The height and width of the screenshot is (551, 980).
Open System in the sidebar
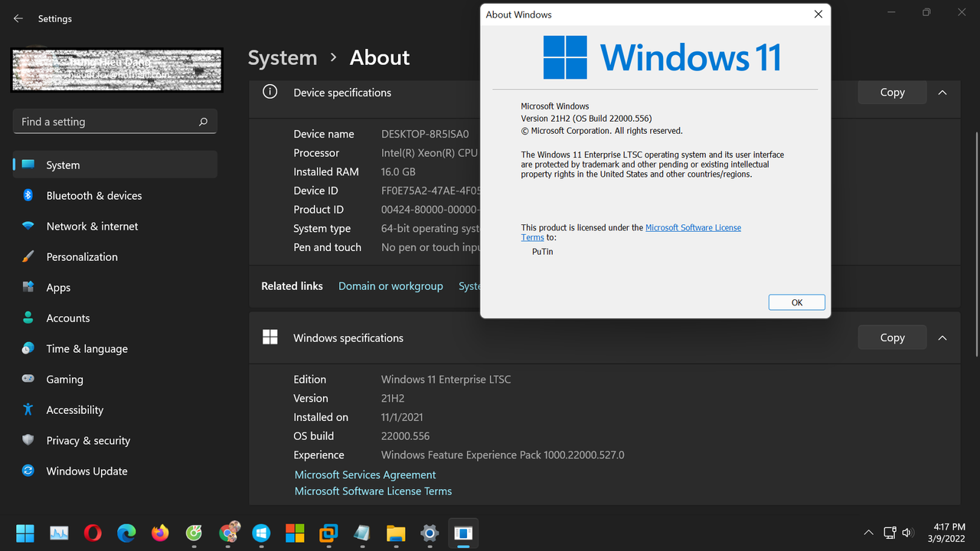(x=115, y=165)
